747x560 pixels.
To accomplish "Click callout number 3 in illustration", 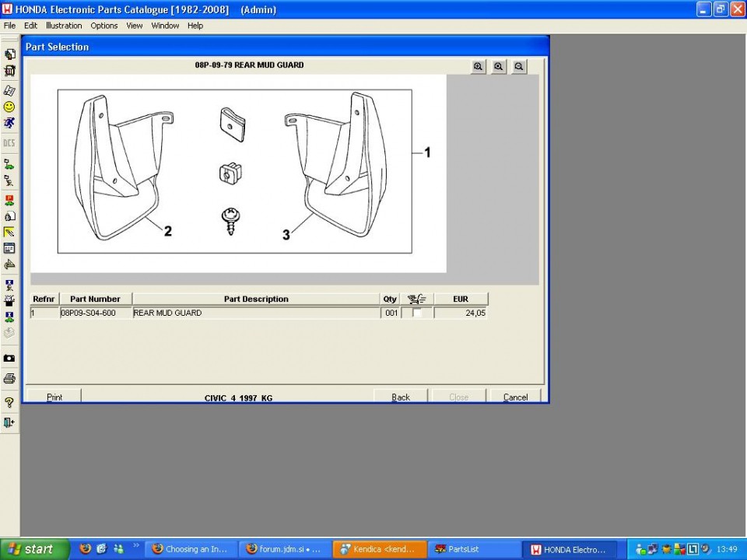I will click(x=286, y=234).
